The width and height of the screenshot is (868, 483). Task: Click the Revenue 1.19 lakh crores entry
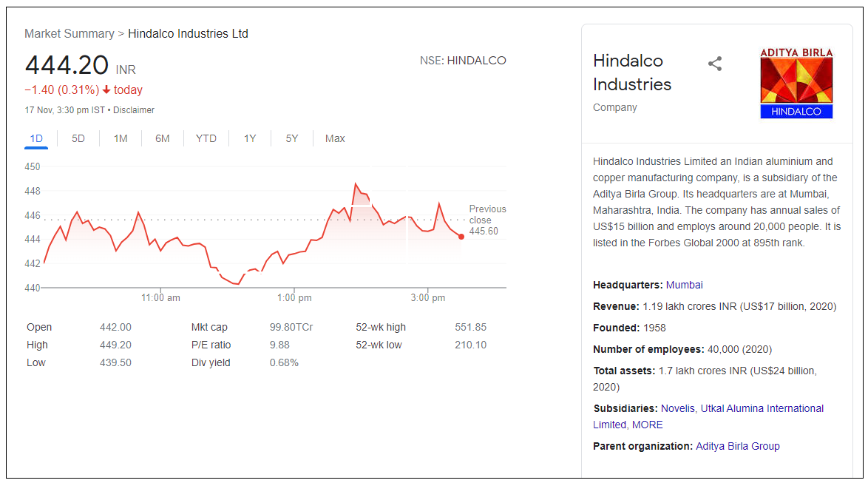(x=715, y=306)
